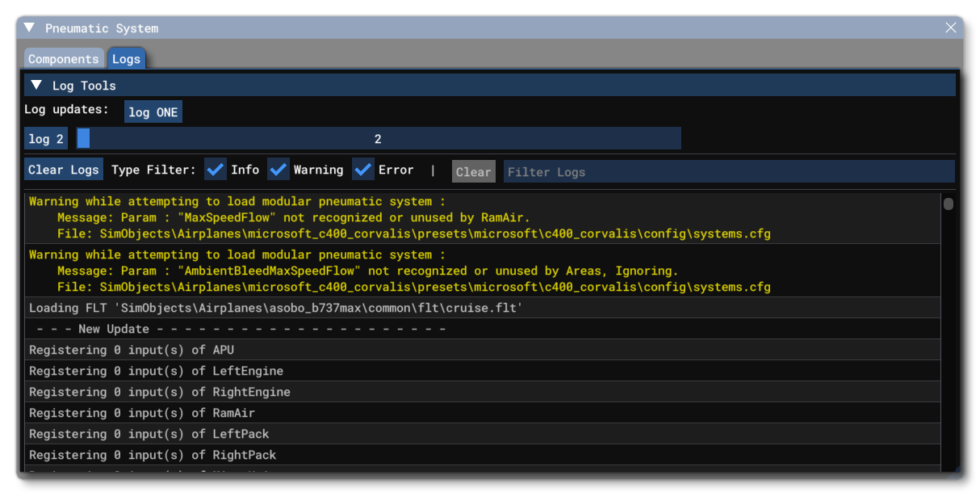Uncheck the Warning log filter
The height and width of the screenshot is (496, 980).
279,169
